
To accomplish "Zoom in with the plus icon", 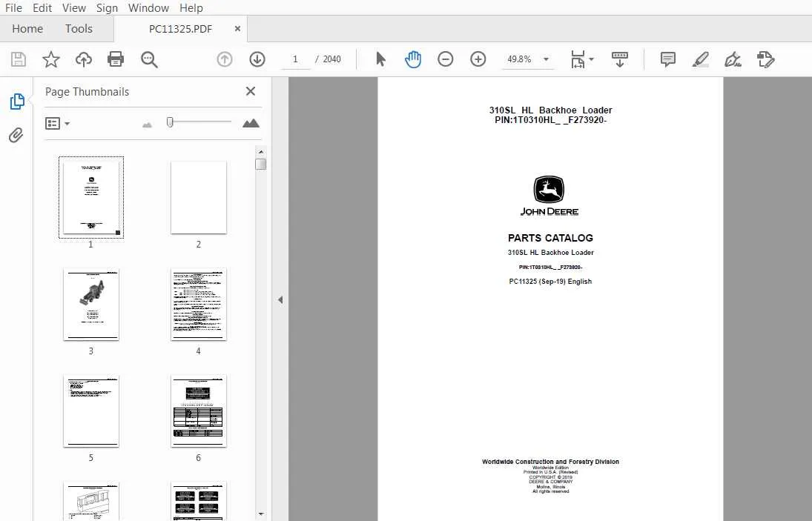I will 478,59.
